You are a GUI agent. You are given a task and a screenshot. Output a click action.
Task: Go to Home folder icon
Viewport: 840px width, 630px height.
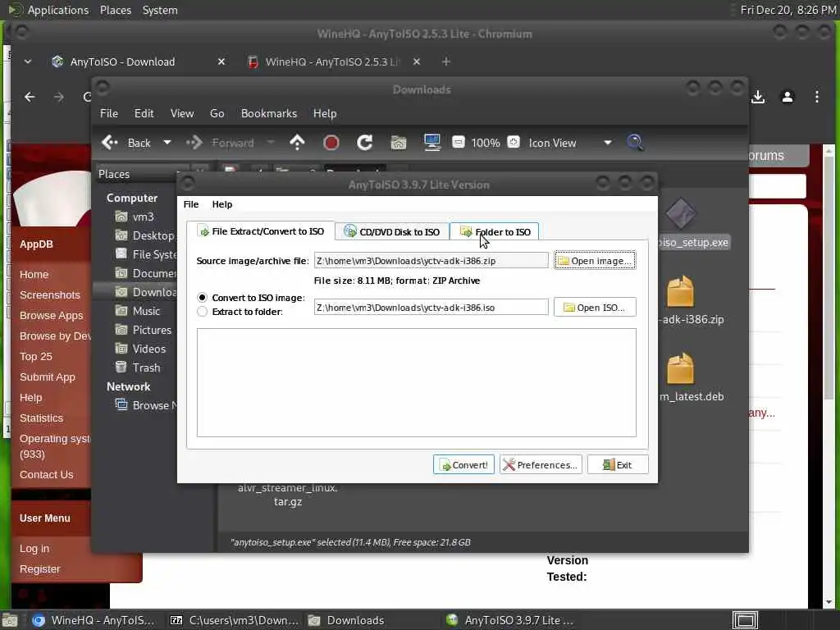(x=398, y=143)
